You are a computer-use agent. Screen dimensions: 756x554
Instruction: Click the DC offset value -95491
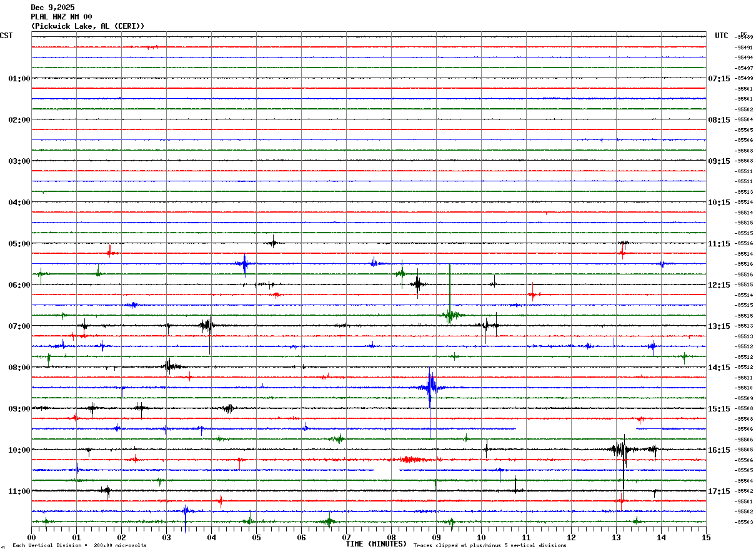744,48
